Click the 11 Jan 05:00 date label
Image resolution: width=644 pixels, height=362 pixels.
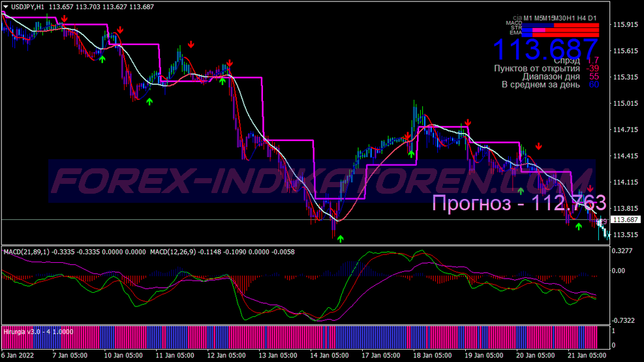(175, 355)
